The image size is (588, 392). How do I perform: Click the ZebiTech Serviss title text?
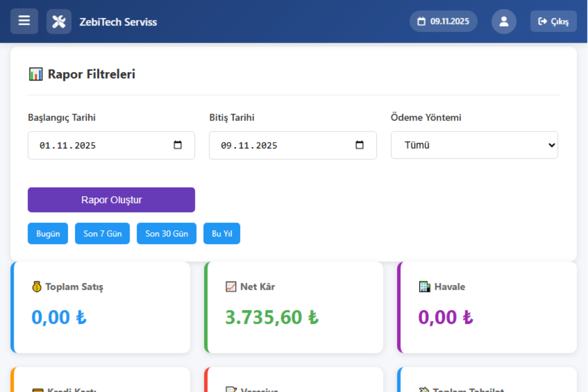click(x=118, y=22)
